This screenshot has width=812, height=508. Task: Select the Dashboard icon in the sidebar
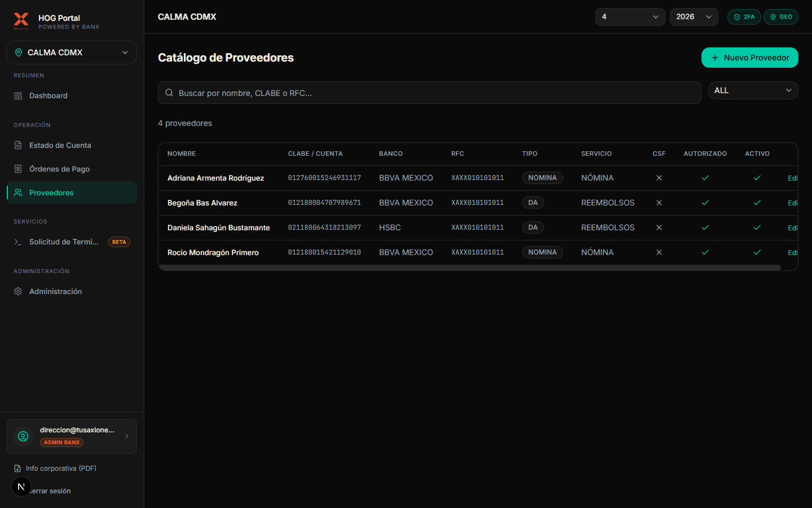coord(17,95)
